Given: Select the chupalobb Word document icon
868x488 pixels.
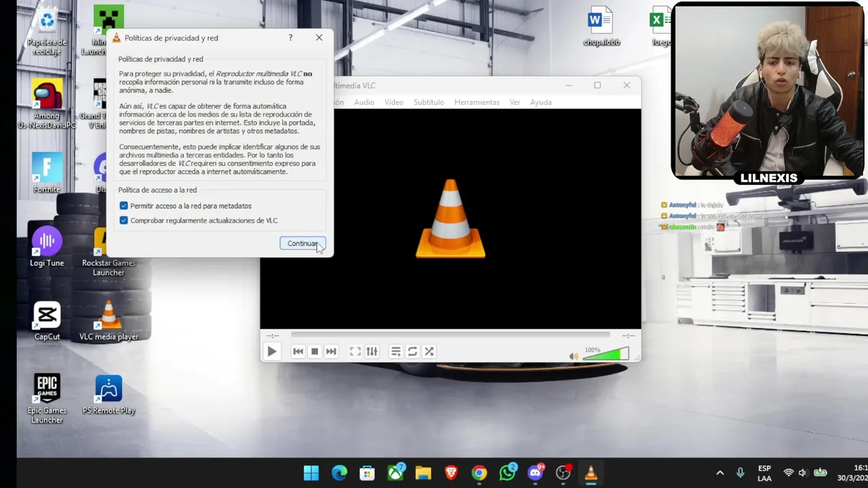Looking at the screenshot, I should 601,27.
